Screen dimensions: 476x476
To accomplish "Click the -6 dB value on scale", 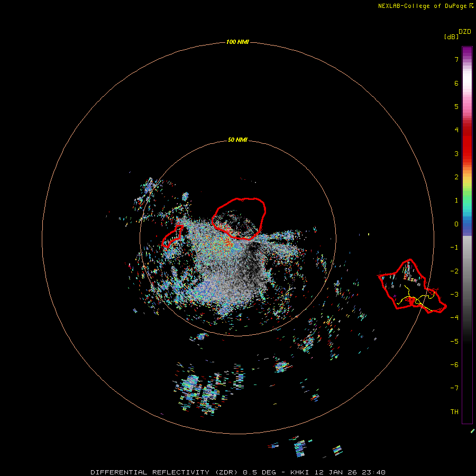I will (x=454, y=365).
